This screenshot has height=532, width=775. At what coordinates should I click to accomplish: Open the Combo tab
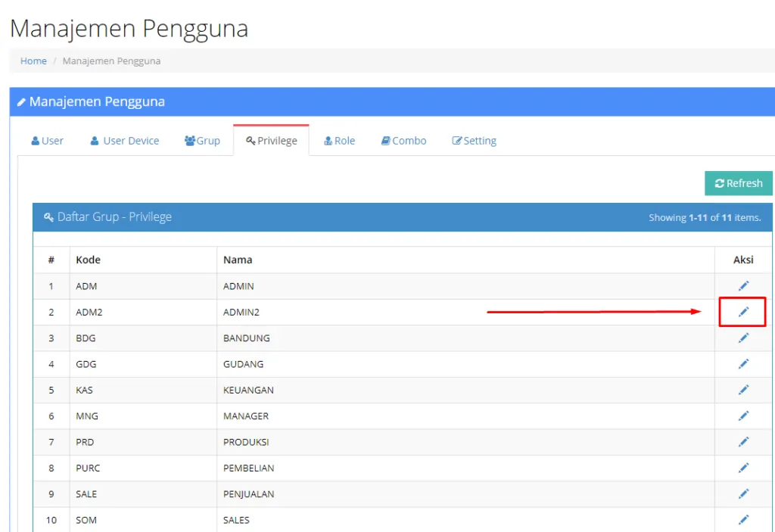(x=404, y=141)
